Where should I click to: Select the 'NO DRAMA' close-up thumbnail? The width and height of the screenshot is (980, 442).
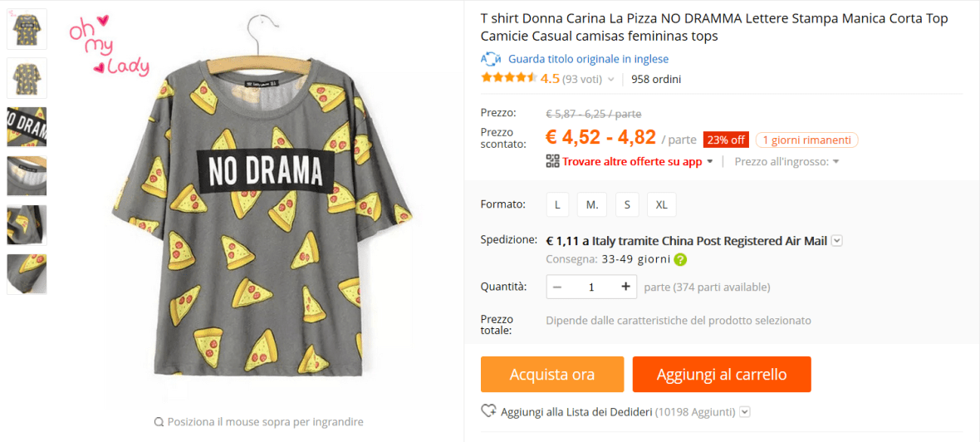coord(27,127)
